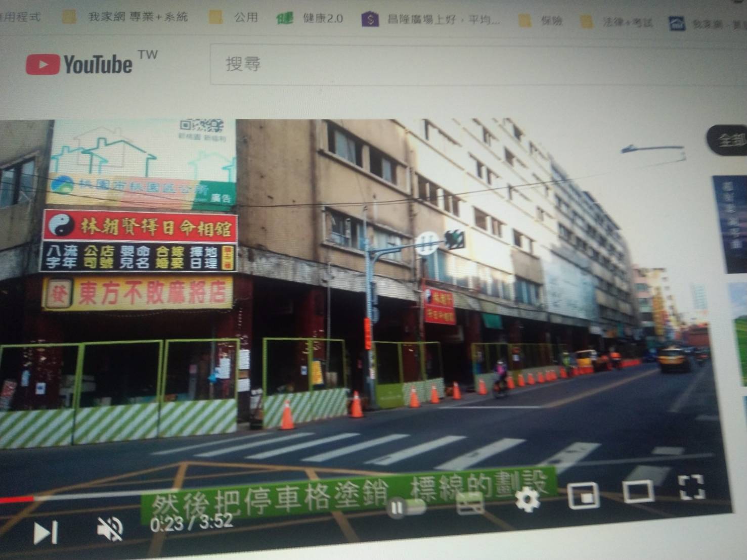
Task: Click the YouTube logo to go home
Action: [80, 64]
